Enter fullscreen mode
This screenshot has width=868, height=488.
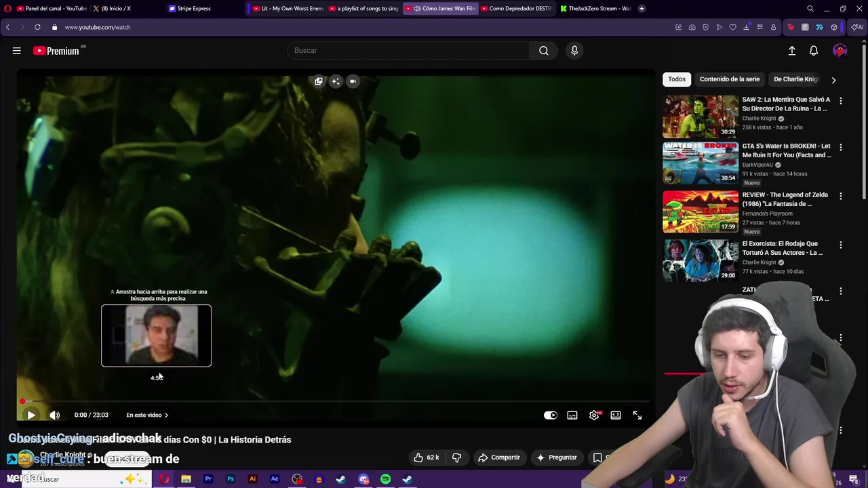pyautogui.click(x=637, y=415)
